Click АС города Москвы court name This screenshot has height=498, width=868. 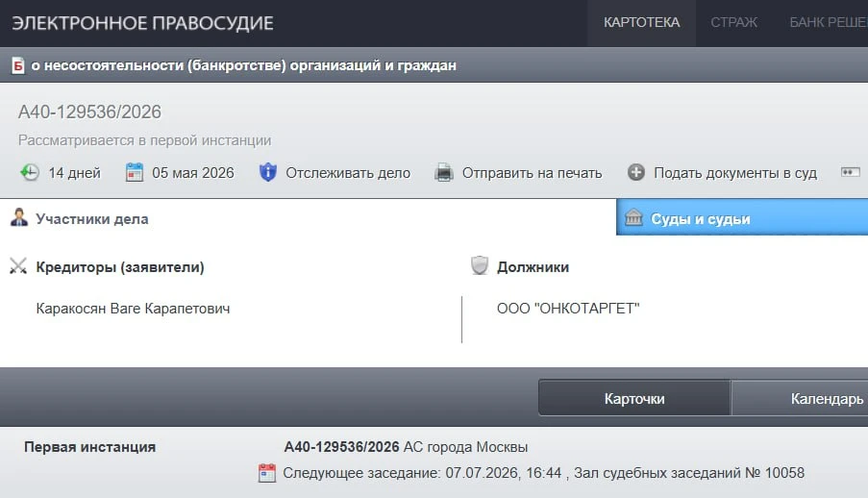click(465, 447)
